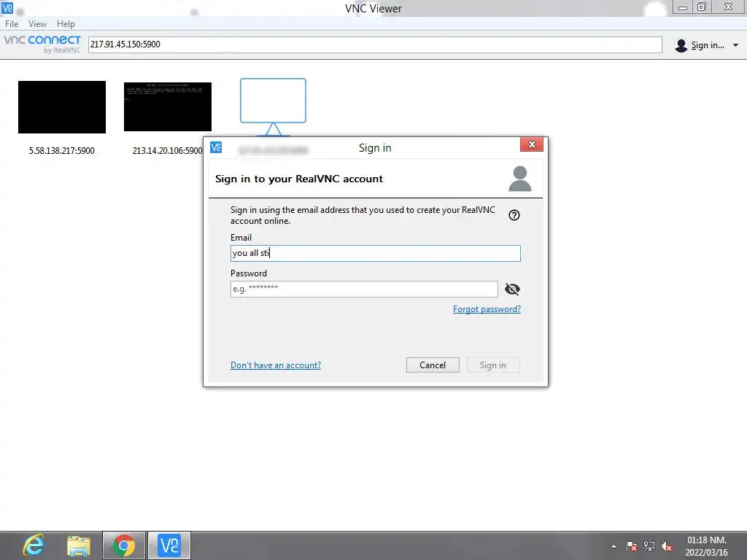Open the taskbar clock and date
Image resolution: width=747 pixels, height=560 pixels.
point(706,546)
